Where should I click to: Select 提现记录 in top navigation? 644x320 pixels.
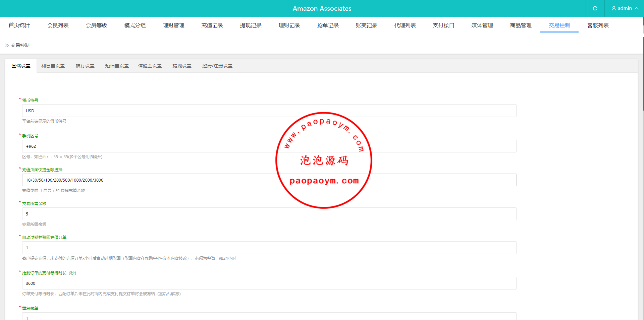point(251,25)
